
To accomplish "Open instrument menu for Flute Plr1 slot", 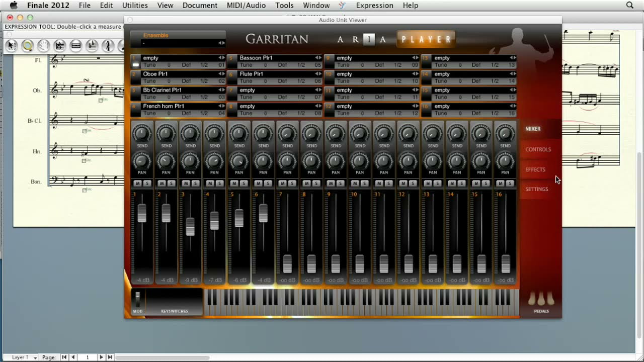I will tap(318, 74).
